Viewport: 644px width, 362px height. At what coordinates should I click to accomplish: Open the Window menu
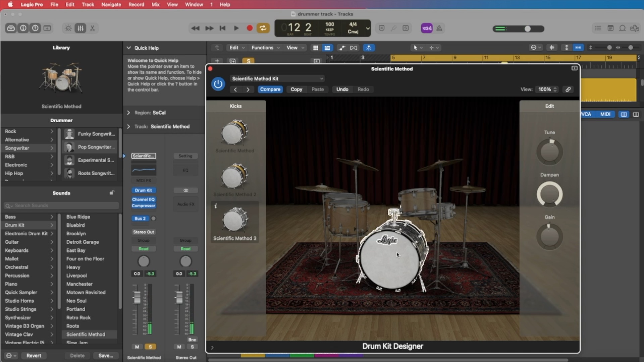[194, 5]
